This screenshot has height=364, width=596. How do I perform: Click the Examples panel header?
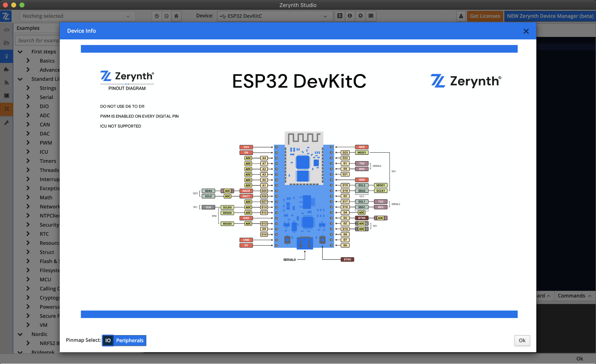(x=28, y=28)
